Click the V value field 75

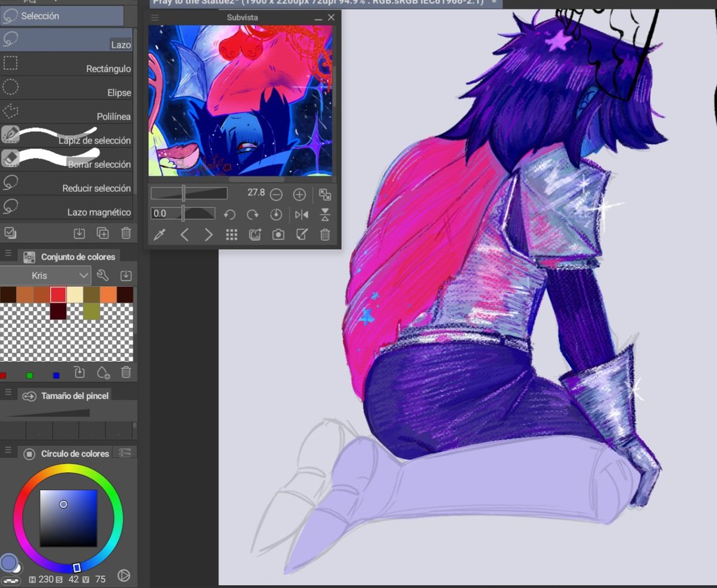[100, 579]
